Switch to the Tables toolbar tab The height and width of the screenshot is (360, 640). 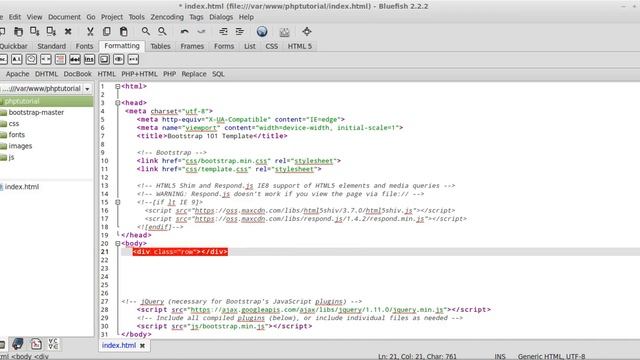160,46
